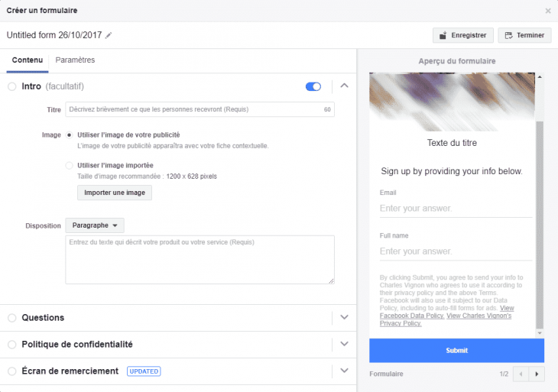
Task: Switch to the Paramètres tab
Action: [x=75, y=60]
